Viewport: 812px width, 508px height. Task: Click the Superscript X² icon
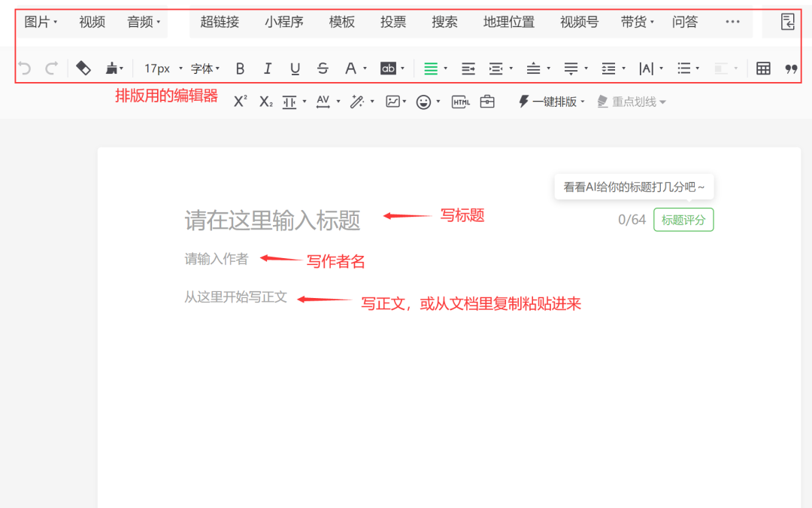coord(239,100)
